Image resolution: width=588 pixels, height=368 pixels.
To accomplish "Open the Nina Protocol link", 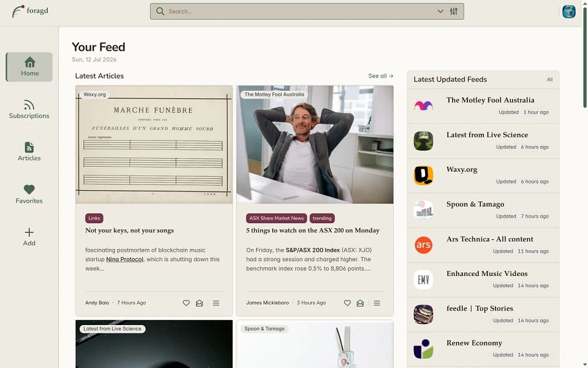I will pos(124,259).
